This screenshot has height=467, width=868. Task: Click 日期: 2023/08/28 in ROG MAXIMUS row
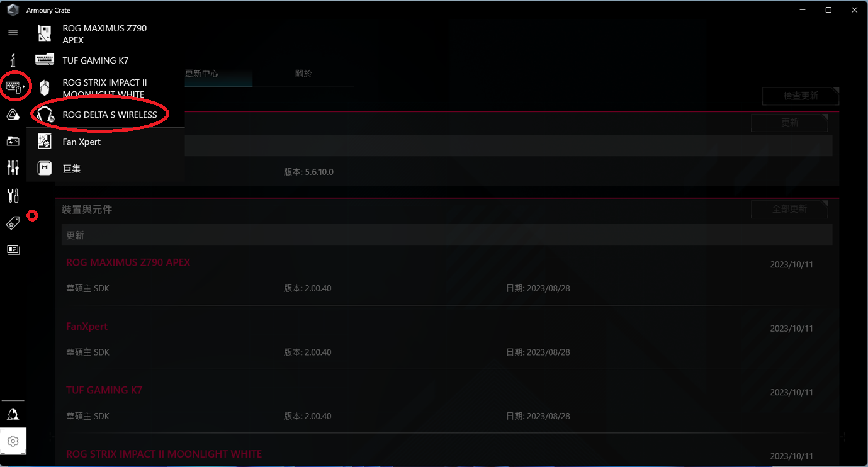(x=538, y=288)
